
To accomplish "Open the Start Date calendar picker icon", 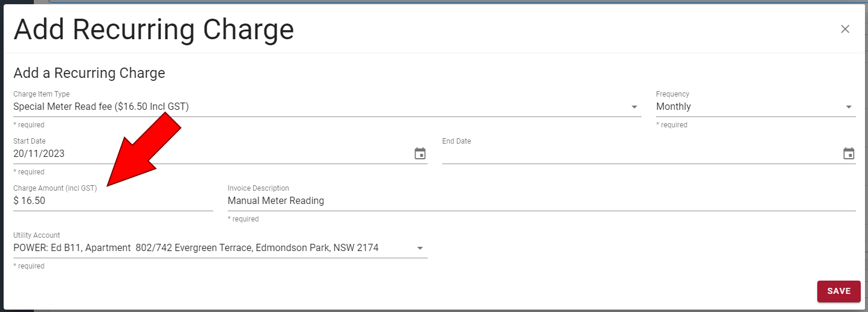I will click(x=420, y=154).
